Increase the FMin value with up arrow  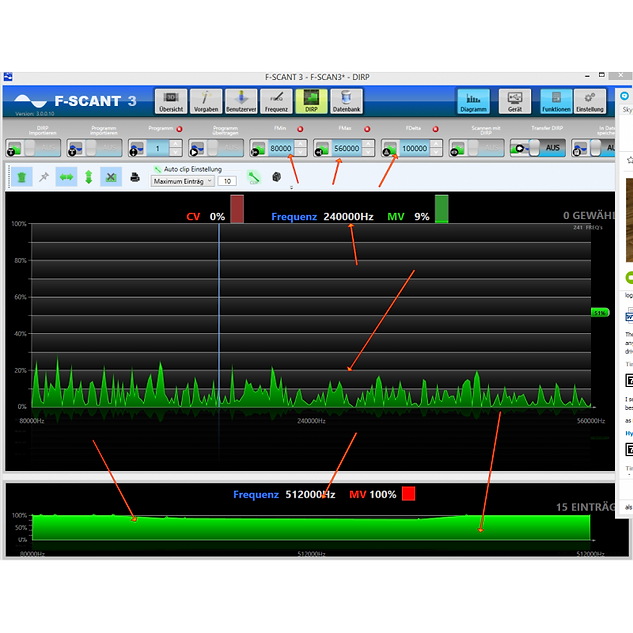(x=300, y=144)
